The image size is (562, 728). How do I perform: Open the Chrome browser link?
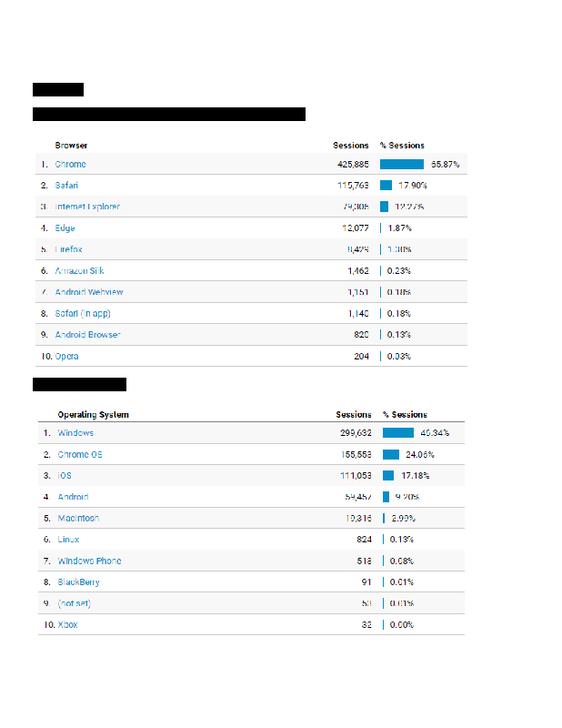coord(70,165)
